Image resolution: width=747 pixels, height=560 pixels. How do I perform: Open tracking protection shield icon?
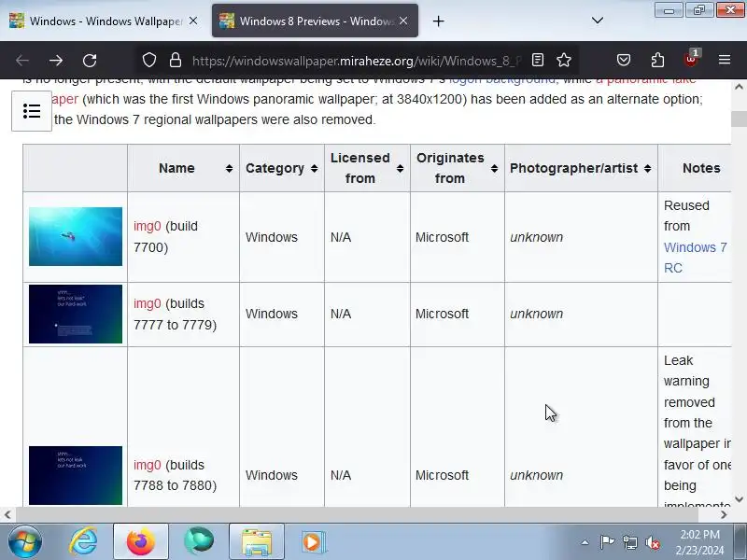(x=149, y=60)
